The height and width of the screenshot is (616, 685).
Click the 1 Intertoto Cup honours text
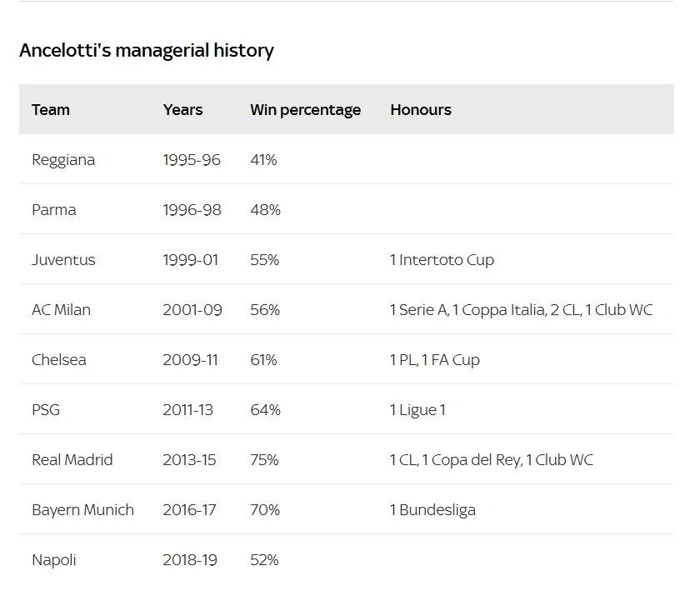(442, 259)
